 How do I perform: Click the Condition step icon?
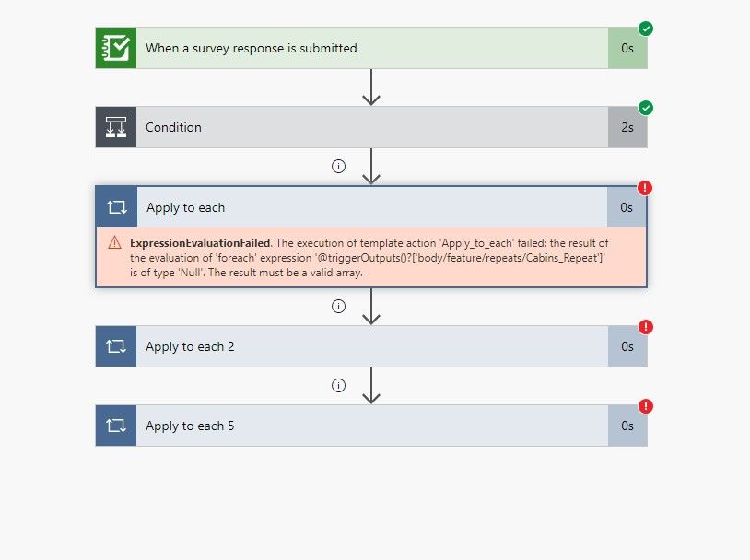coord(116,127)
